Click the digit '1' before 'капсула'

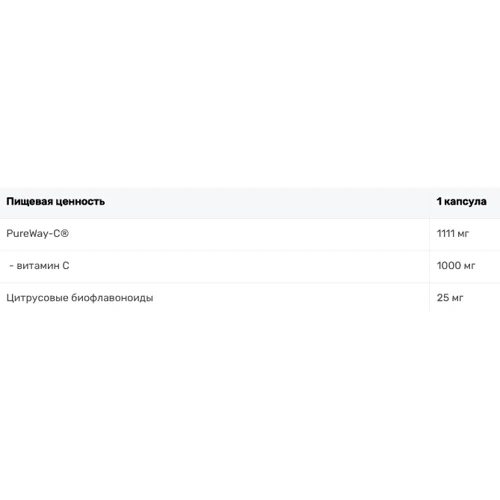pos(439,201)
